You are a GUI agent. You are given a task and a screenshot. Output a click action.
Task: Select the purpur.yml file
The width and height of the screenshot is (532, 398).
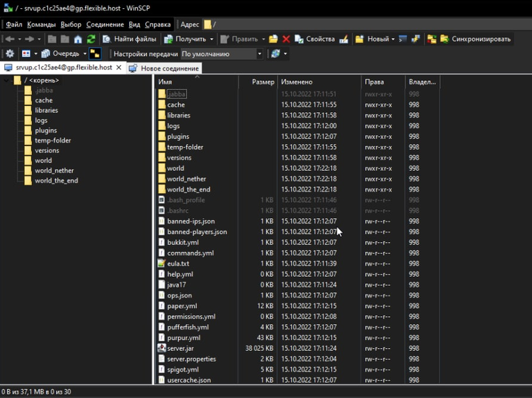(x=184, y=338)
